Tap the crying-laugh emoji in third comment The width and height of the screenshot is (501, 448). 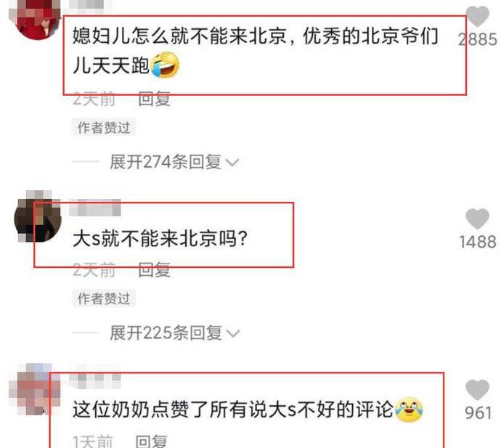coord(409,410)
